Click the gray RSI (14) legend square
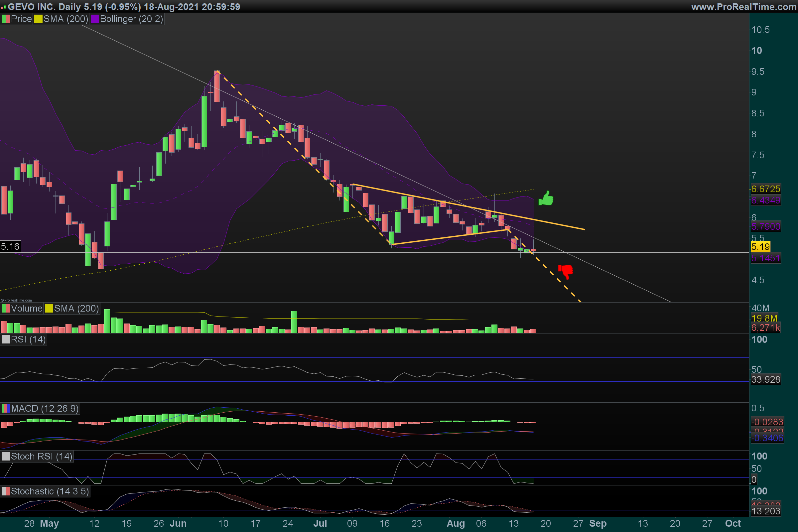 pyautogui.click(x=5, y=339)
